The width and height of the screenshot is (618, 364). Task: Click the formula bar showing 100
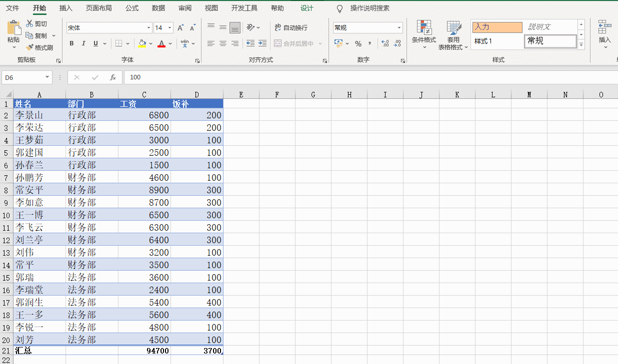coord(370,77)
